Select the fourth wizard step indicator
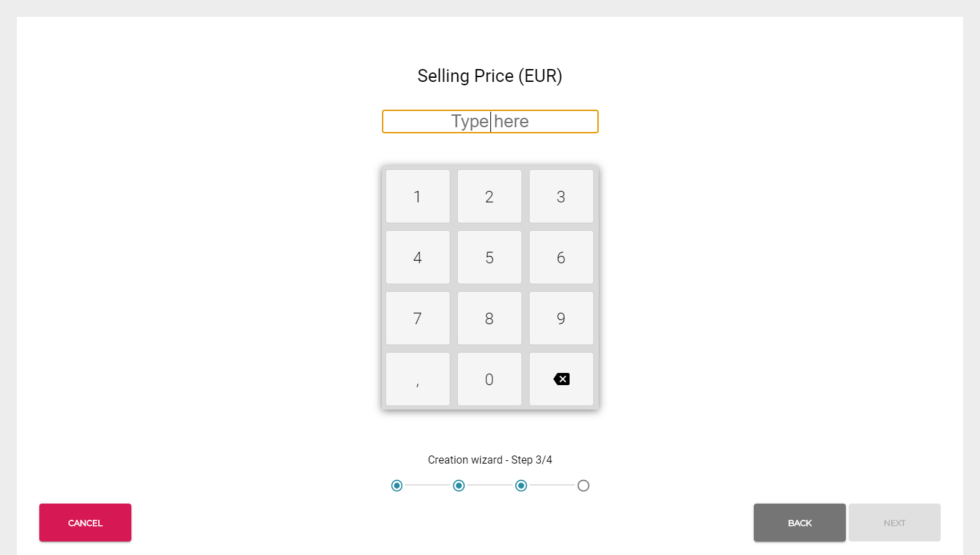Image resolution: width=980 pixels, height=555 pixels. (583, 485)
